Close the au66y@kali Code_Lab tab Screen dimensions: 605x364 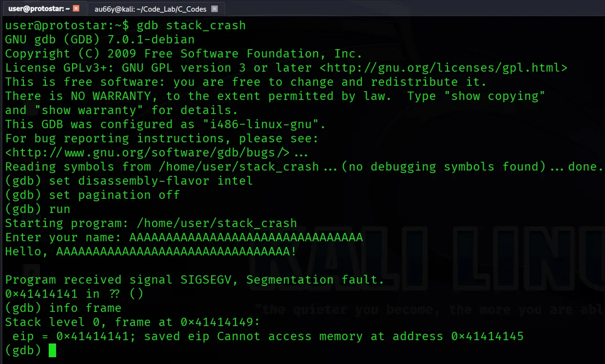click(215, 8)
